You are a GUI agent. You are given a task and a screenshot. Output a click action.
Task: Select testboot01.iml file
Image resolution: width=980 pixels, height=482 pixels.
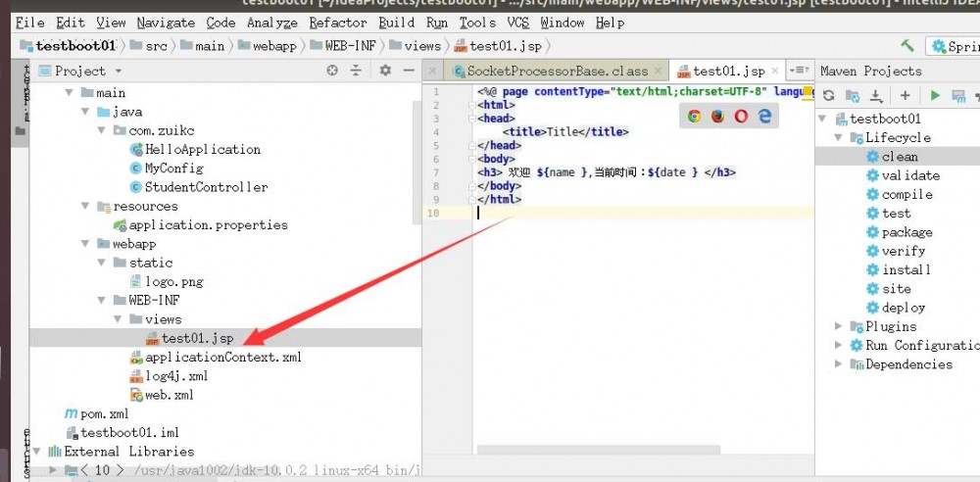point(129,433)
